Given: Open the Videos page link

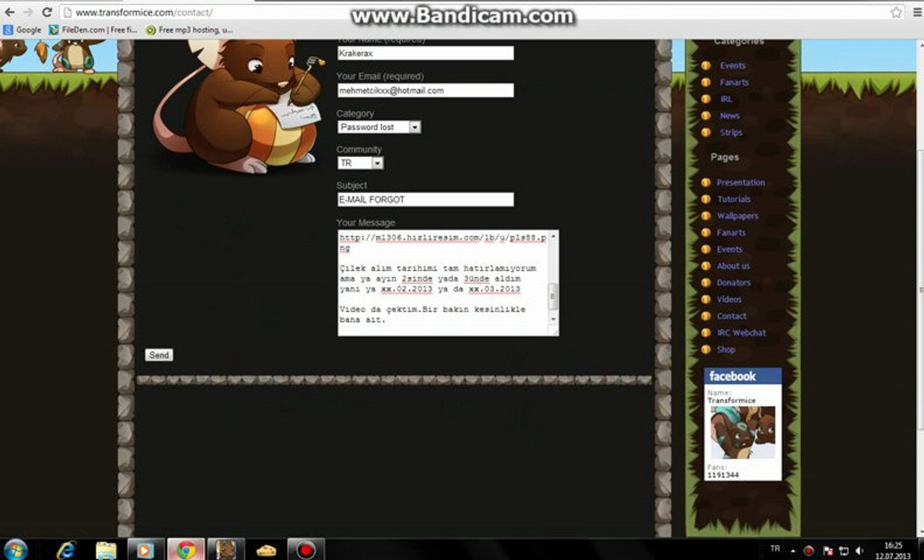Looking at the screenshot, I should pyautogui.click(x=729, y=299).
